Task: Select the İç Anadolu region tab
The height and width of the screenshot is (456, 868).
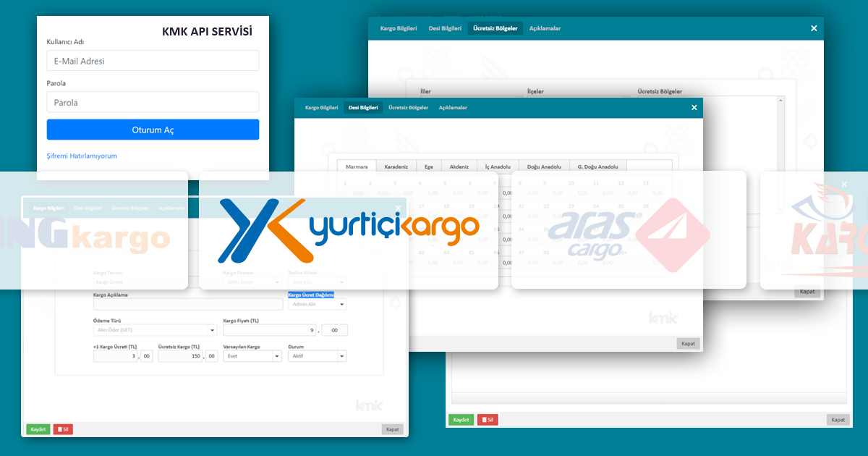Action: tap(498, 166)
